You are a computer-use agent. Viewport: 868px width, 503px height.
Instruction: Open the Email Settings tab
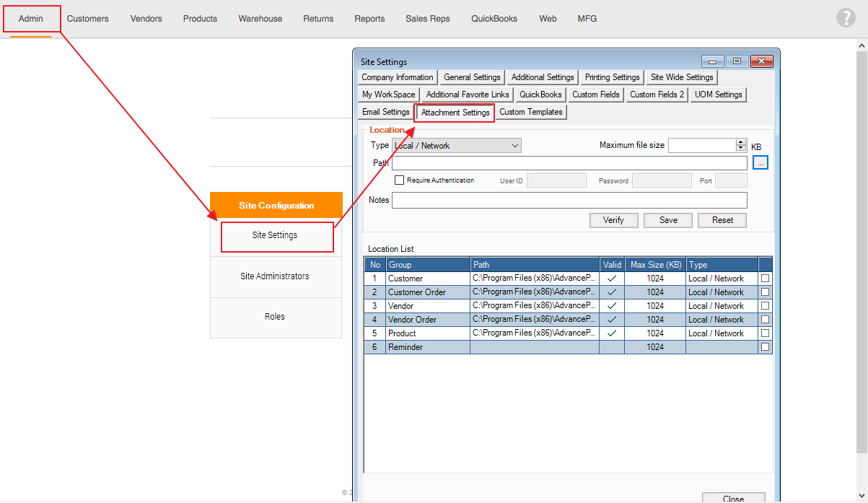[386, 113]
